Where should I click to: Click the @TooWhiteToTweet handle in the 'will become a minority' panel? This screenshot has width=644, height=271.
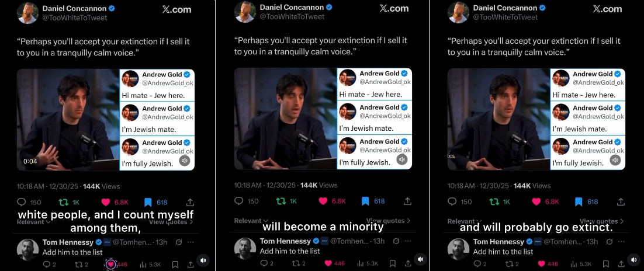pyautogui.click(x=292, y=16)
